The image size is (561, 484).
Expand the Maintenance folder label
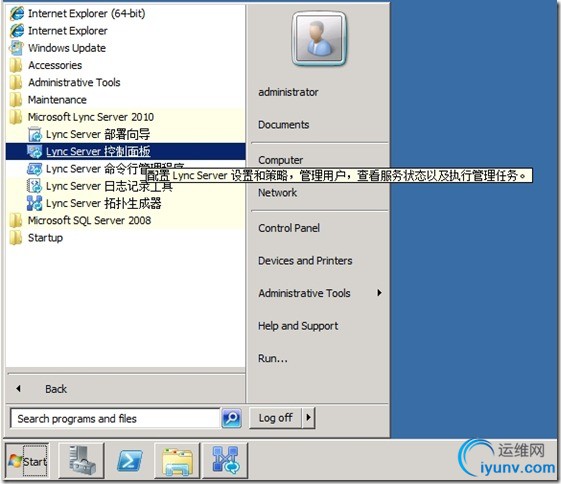click(x=57, y=99)
